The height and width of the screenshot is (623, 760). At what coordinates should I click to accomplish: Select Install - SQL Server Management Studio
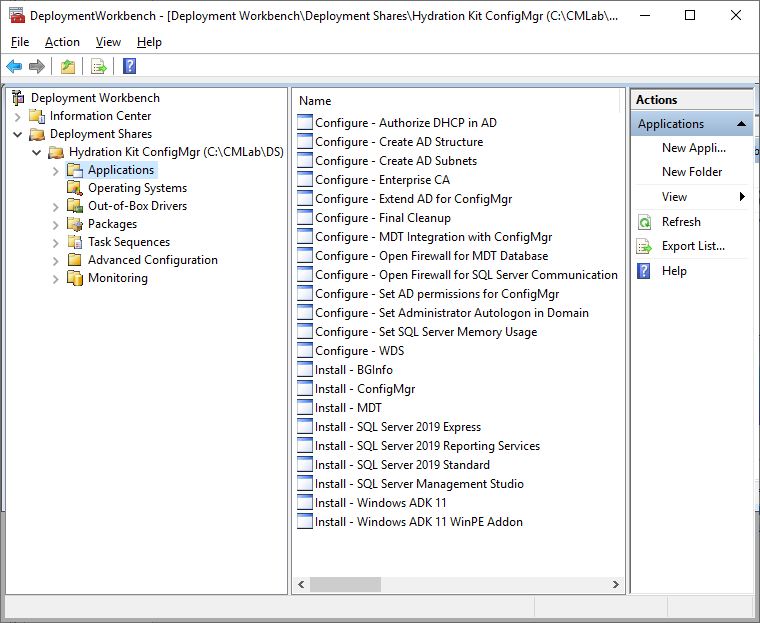click(x=419, y=483)
